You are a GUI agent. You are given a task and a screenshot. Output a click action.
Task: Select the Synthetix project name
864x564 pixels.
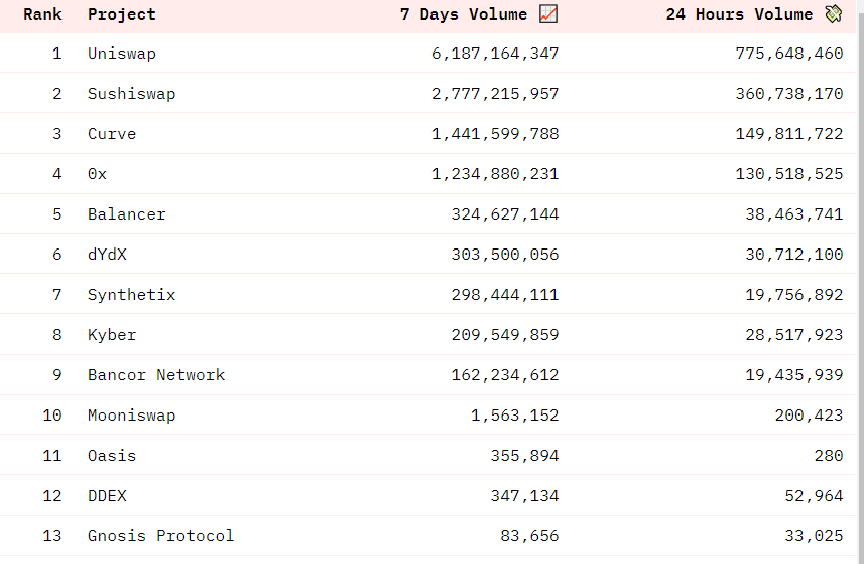click(x=132, y=295)
